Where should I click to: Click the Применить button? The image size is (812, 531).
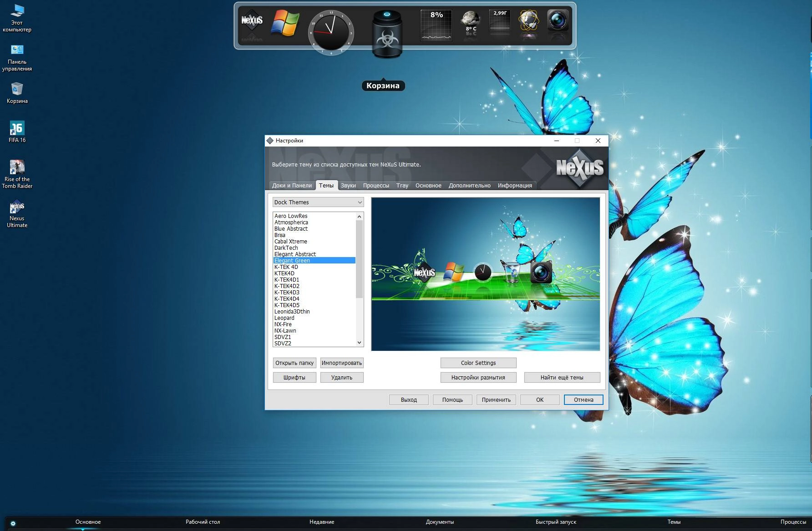pyautogui.click(x=496, y=400)
